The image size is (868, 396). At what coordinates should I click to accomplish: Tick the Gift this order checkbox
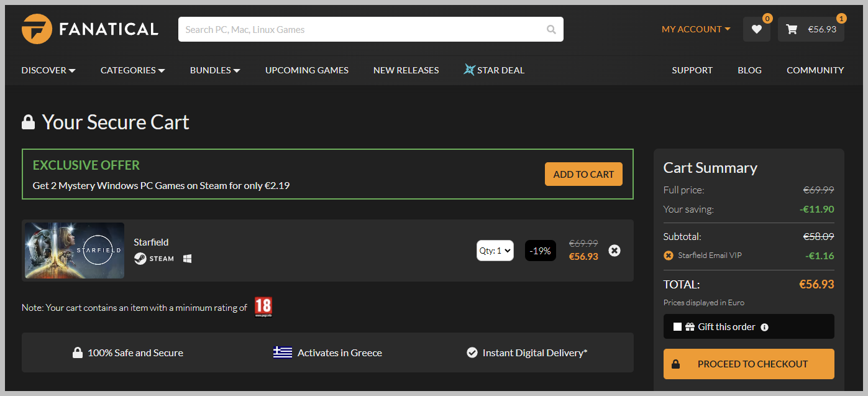click(x=677, y=327)
